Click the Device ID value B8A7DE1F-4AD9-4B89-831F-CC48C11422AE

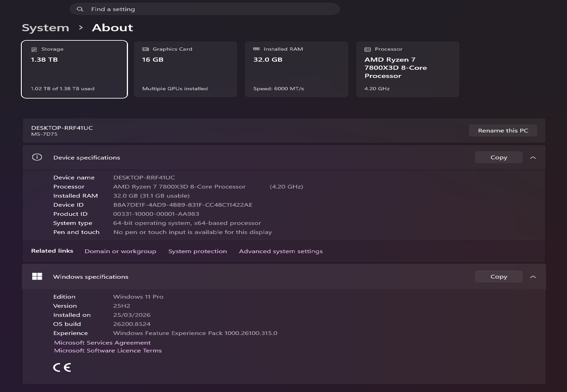pyautogui.click(x=183, y=205)
